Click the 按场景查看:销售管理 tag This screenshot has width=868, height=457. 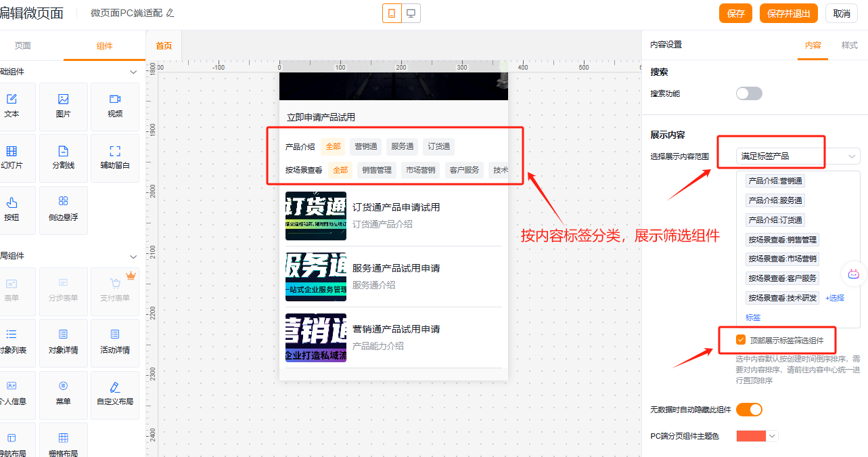tap(783, 240)
